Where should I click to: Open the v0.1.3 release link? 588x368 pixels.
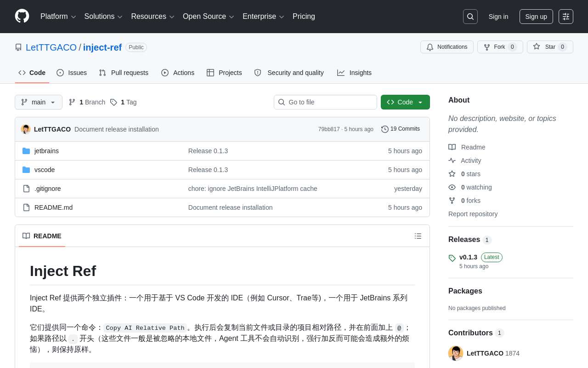tap(468, 257)
